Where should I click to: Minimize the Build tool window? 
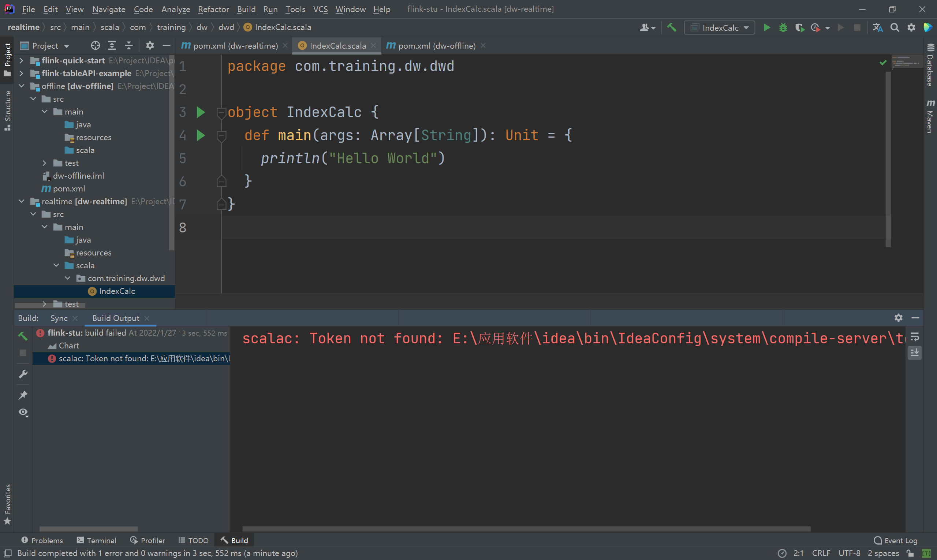pyautogui.click(x=915, y=318)
